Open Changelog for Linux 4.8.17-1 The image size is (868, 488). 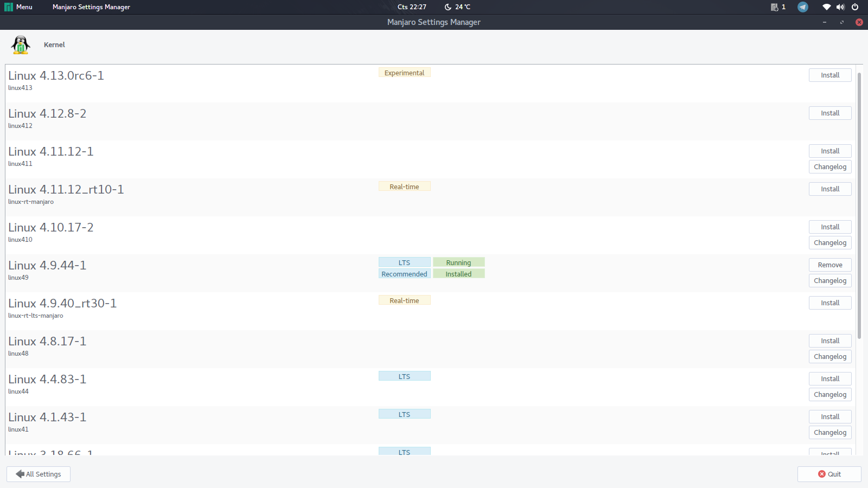830,357
